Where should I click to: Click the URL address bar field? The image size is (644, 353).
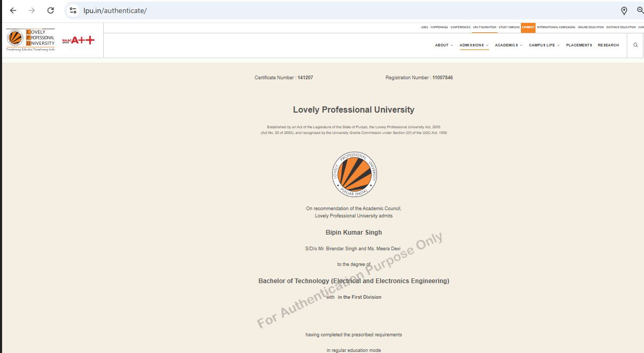[x=313, y=10]
